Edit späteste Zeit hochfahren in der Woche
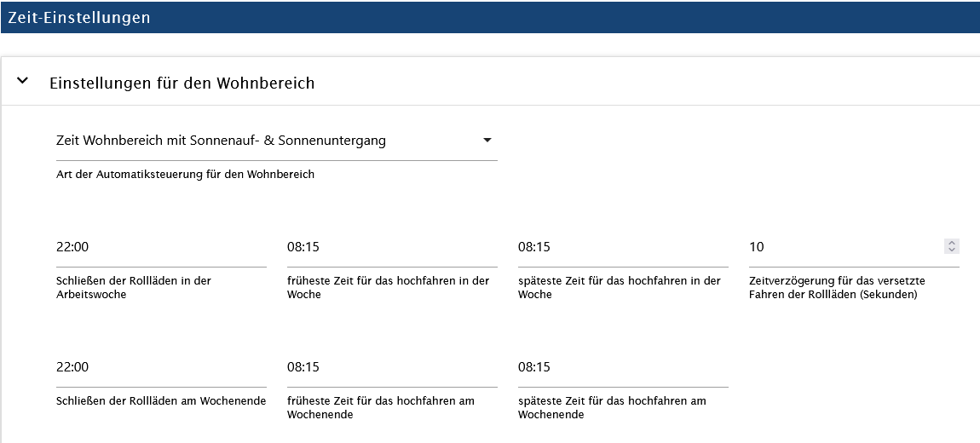The image size is (980, 443). 622,247
